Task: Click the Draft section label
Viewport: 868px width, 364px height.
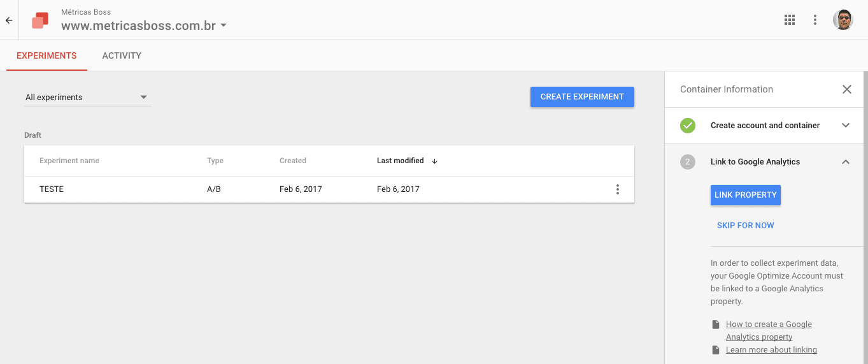Action: pos(32,135)
